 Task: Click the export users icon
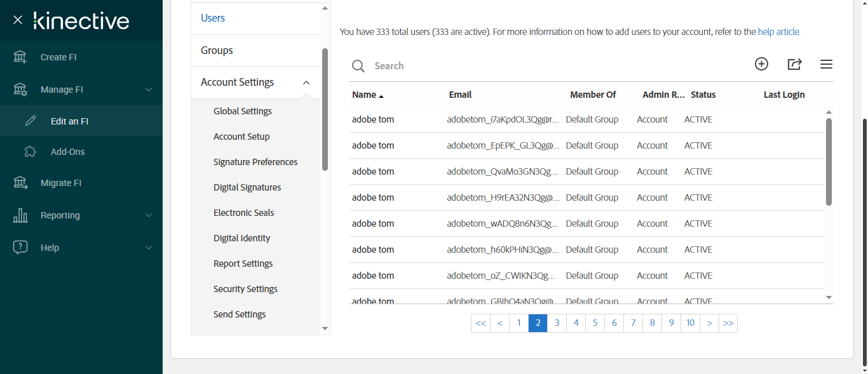(794, 64)
